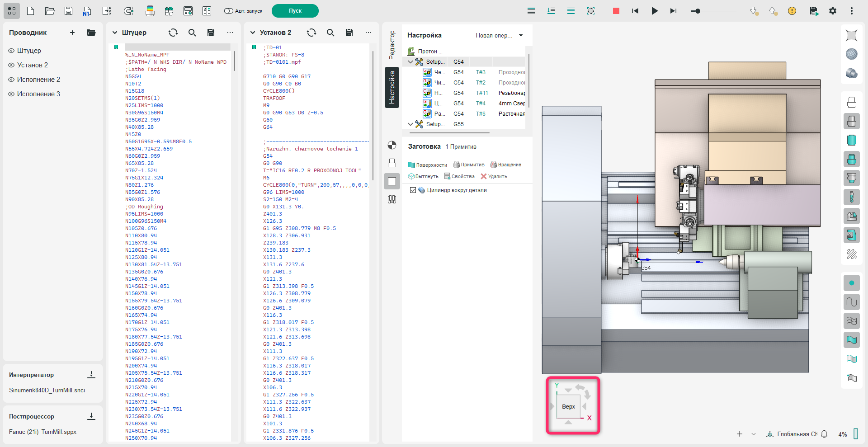Uncheck Цилиндр вокруг детали checkbox
Image resolution: width=868 pixels, height=447 pixels.
(x=413, y=190)
